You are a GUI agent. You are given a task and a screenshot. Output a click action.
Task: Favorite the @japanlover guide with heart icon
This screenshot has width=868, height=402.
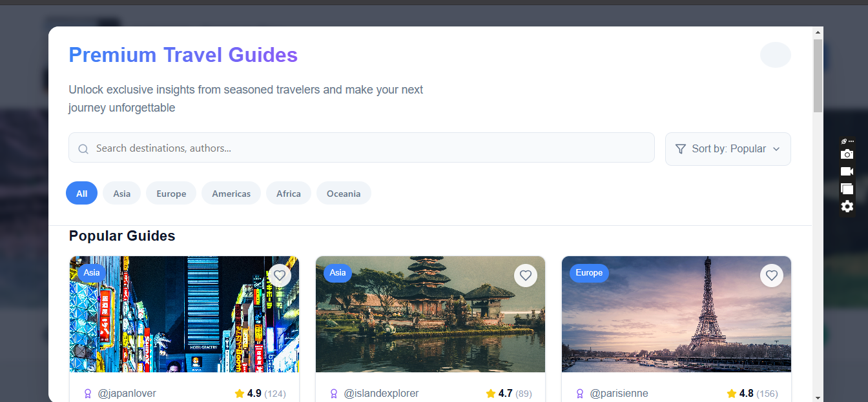pyautogui.click(x=280, y=276)
